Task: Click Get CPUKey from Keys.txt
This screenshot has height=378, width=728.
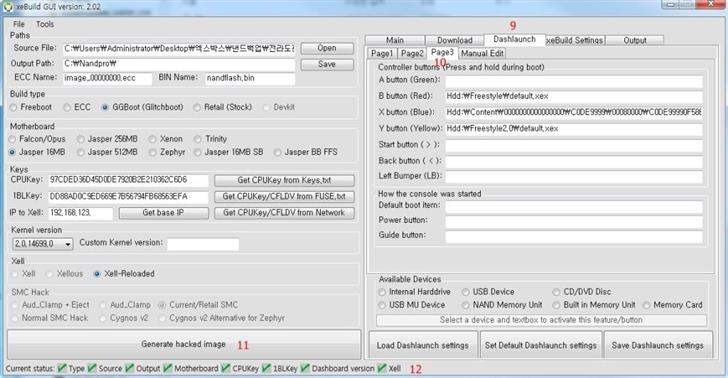Action: pyautogui.click(x=284, y=180)
